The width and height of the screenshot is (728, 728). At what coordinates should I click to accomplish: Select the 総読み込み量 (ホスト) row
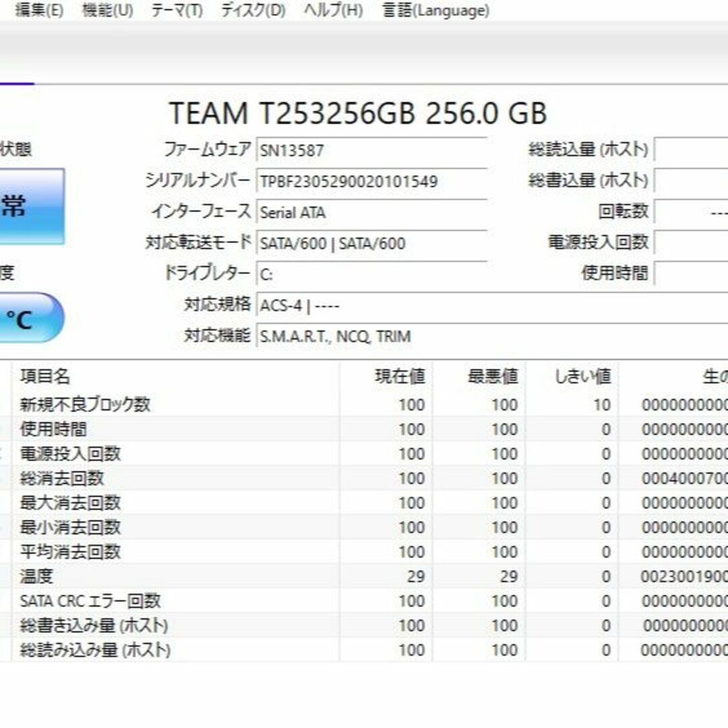(364, 650)
